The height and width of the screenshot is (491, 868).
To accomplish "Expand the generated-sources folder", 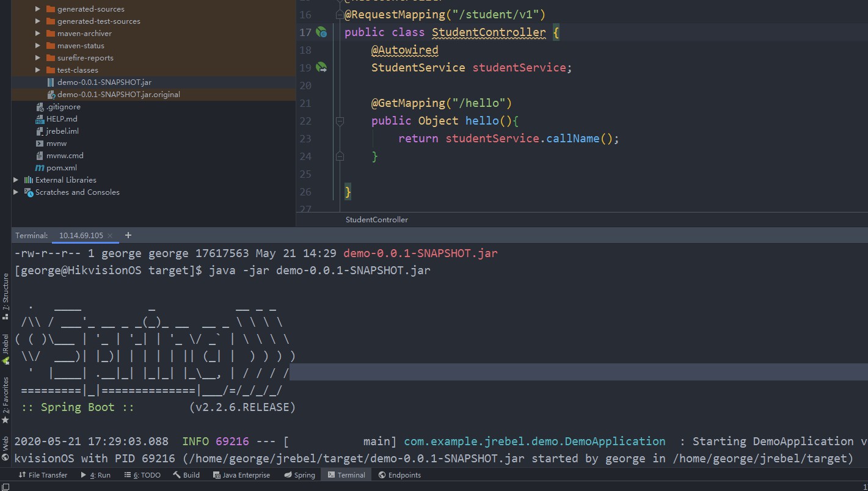I will coord(38,9).
